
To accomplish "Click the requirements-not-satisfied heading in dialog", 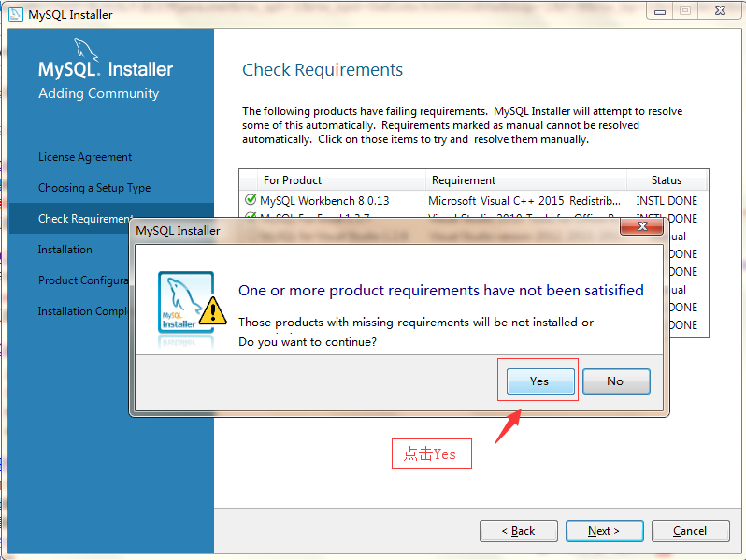I will [441, 290].
